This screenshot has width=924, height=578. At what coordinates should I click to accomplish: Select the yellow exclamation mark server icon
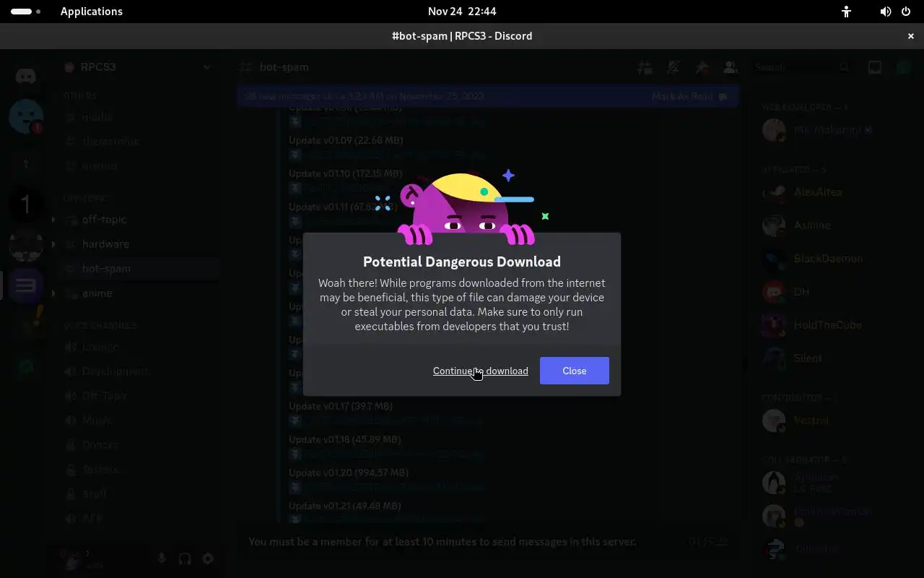tap(29, 320)
